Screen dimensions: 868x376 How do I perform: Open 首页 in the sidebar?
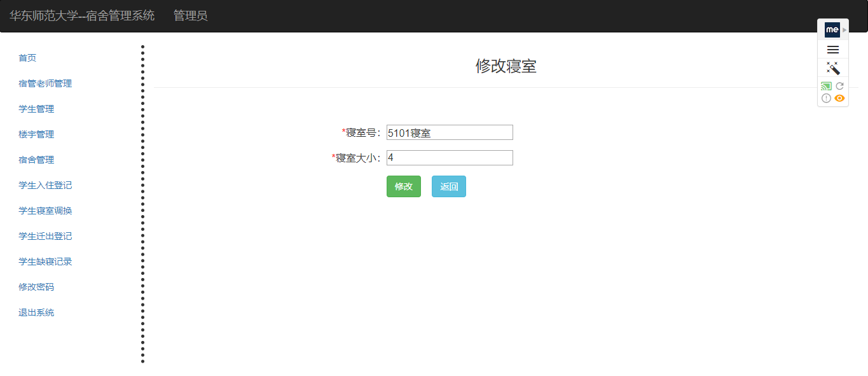point(27,58)
